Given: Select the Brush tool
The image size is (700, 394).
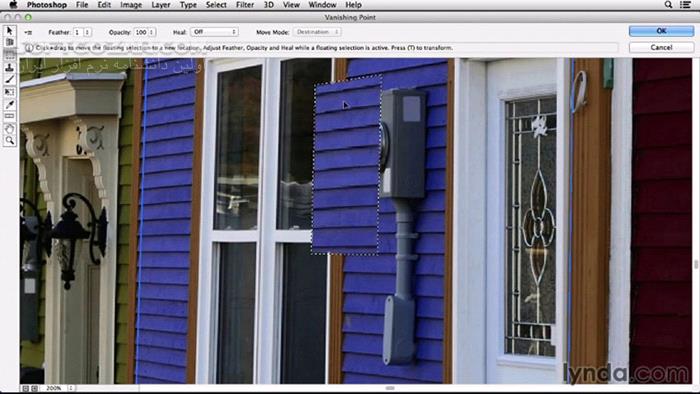Looking at the screenshot, I should pos(9,79).
